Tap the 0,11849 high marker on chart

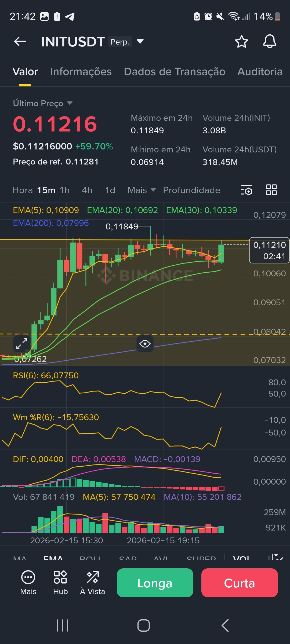[122, 227]
